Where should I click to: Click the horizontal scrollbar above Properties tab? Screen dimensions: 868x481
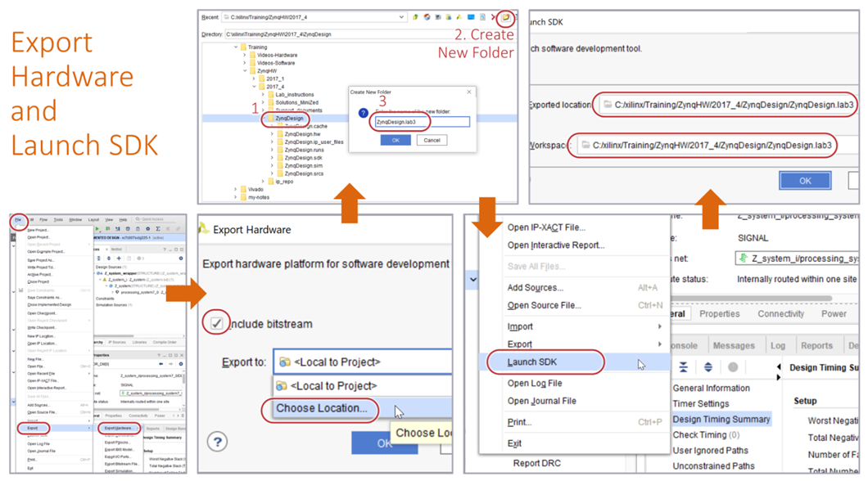pos(751,299)
